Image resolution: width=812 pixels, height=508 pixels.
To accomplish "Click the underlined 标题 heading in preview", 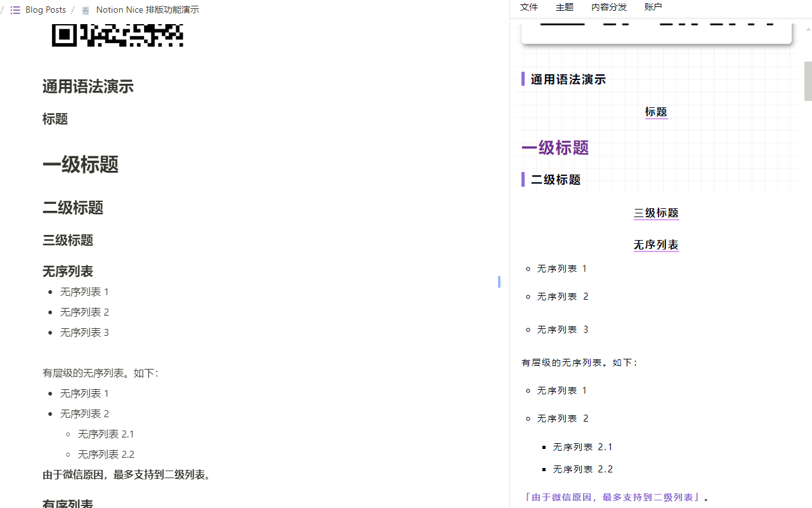I will (x=656, y=111).
